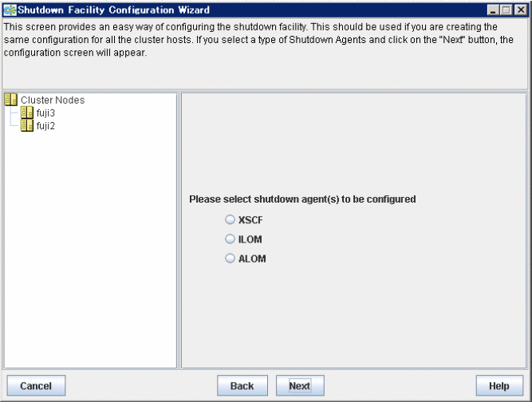The width and height of the screenshot is (532, 402).
Task: Pick the ALOM shutdown agent radio button
Action: pyautogui.click(x=230, y=258)
